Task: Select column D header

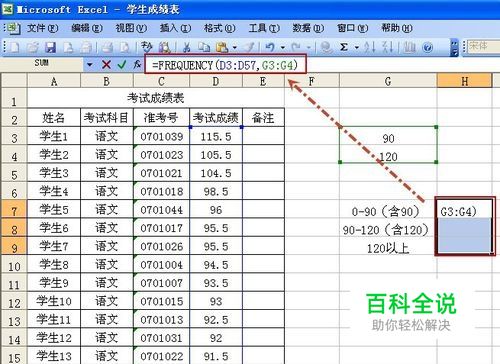Action: (x=216, y=81)
